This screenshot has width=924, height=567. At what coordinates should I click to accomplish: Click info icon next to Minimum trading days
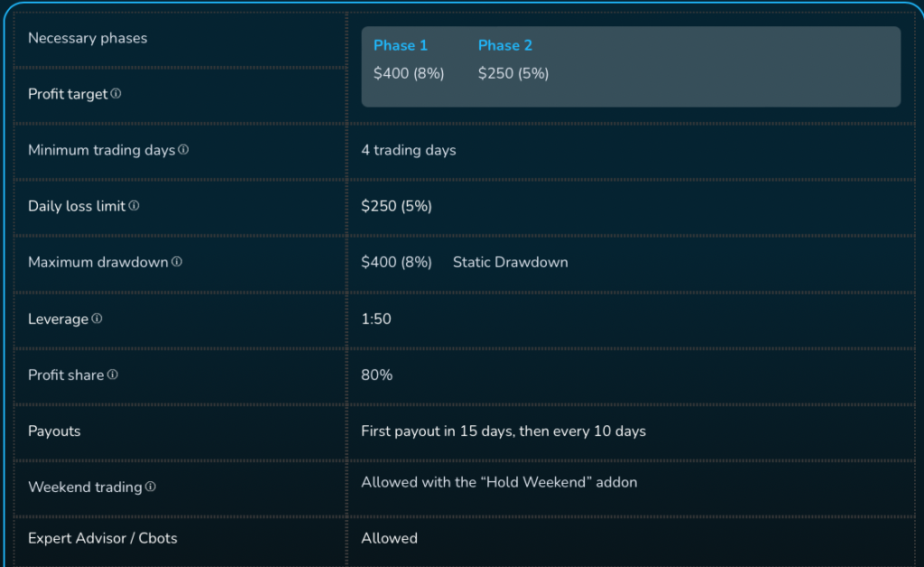click(184, 150)
